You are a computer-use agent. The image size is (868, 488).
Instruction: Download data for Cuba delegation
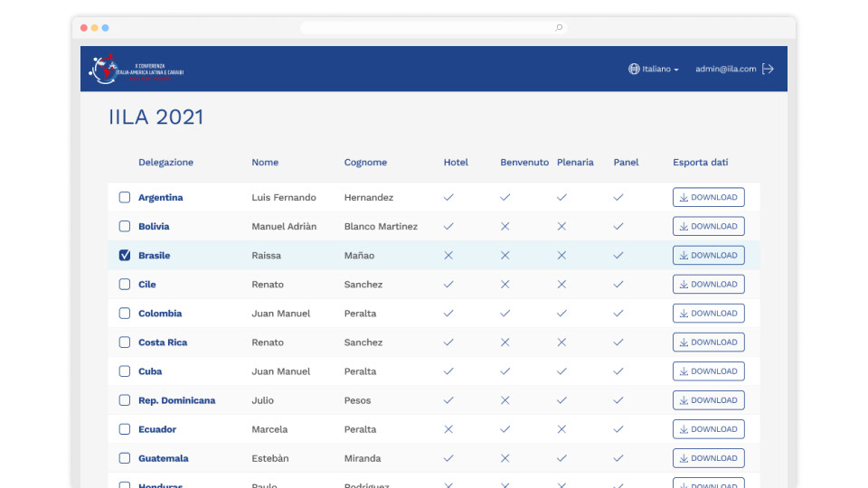709,371
